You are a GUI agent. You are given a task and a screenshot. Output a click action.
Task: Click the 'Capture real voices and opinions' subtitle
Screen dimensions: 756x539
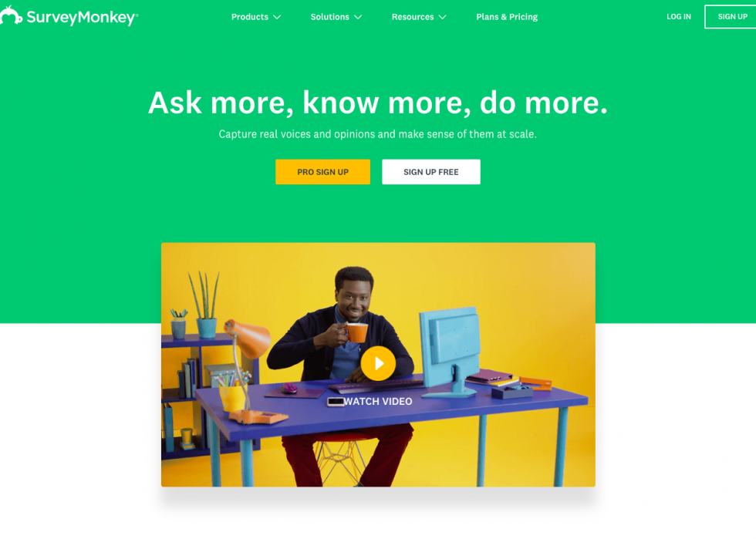377,134
